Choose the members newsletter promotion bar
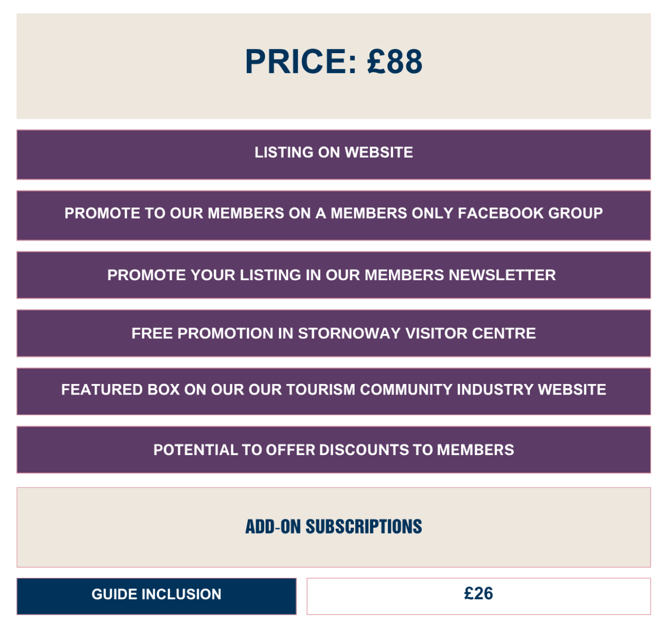The height and width of the screenshot is (632, 672). pyautogui.click(x=334, y=275)
